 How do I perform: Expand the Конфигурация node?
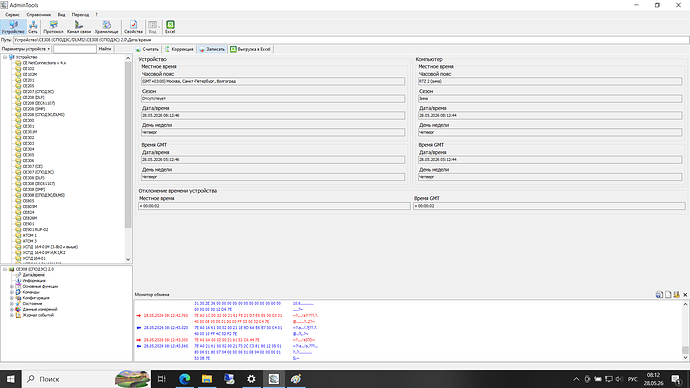coord(12,298)
